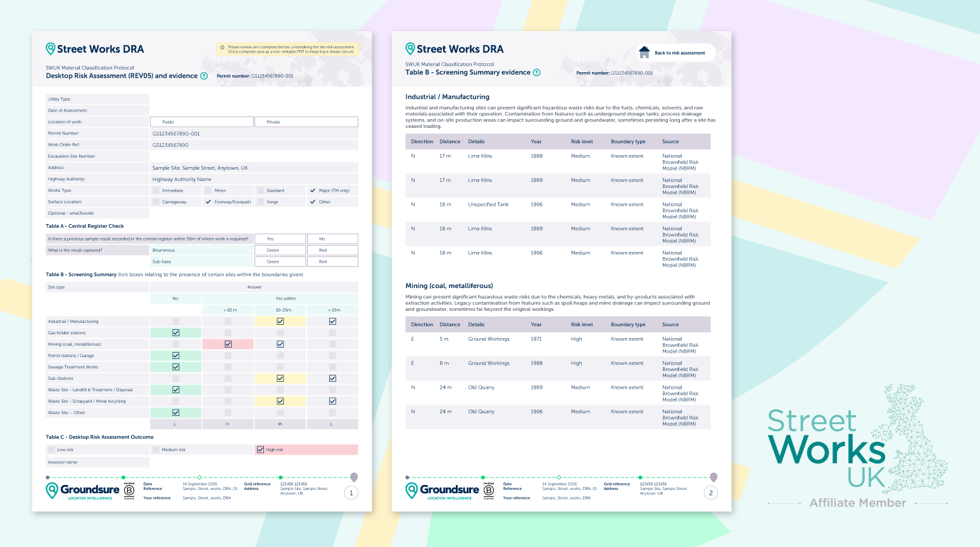This screenshot has width=980, height=547.
Task: Click the Date of Assessment input field
Action: [254, 111]
